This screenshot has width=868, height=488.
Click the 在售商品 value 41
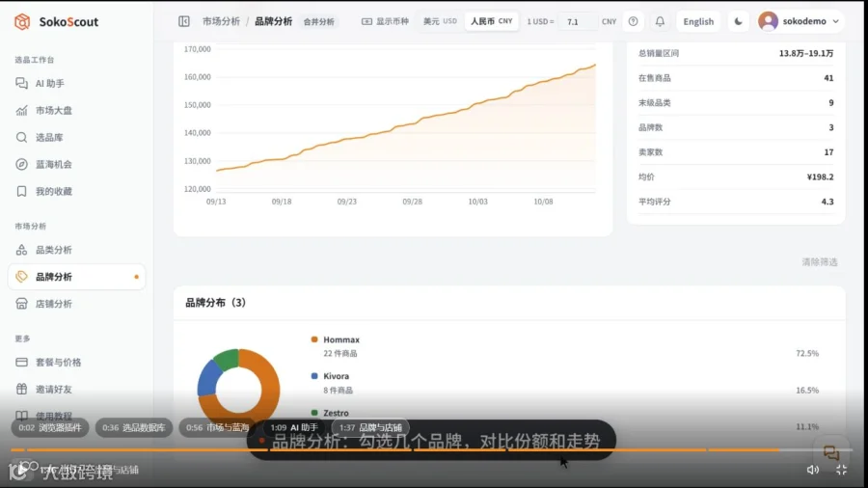pos(828,78)
